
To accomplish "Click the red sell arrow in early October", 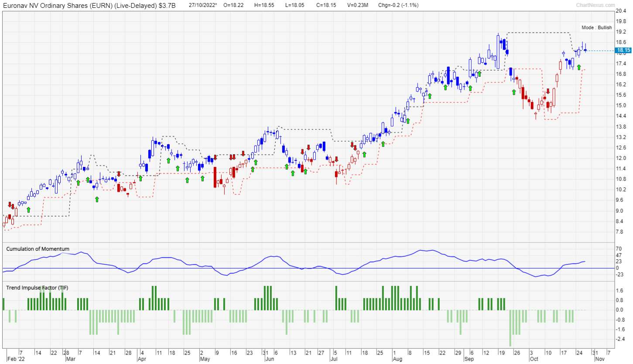I will [x=548, y=91].
